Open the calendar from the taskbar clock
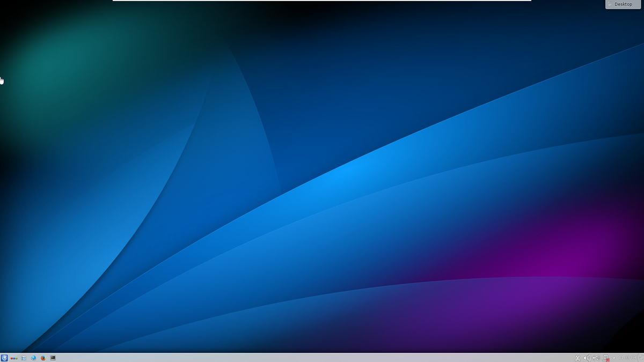This screenshot has height=362, width=644. click(x=628, y=358)
